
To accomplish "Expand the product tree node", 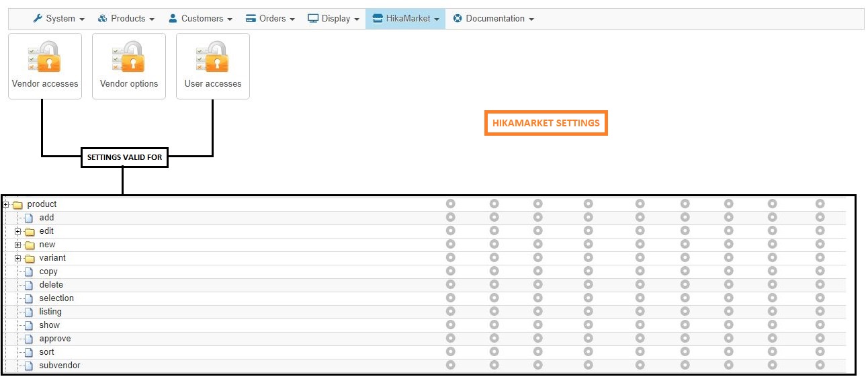I will [x=6, y=204].
